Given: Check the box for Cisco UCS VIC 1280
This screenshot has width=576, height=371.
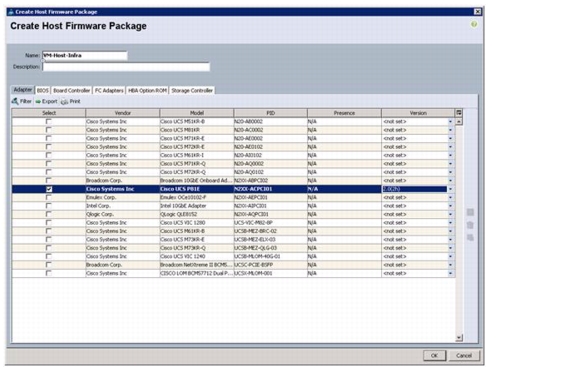Looking at the screenshot, I should click(48, 223).
